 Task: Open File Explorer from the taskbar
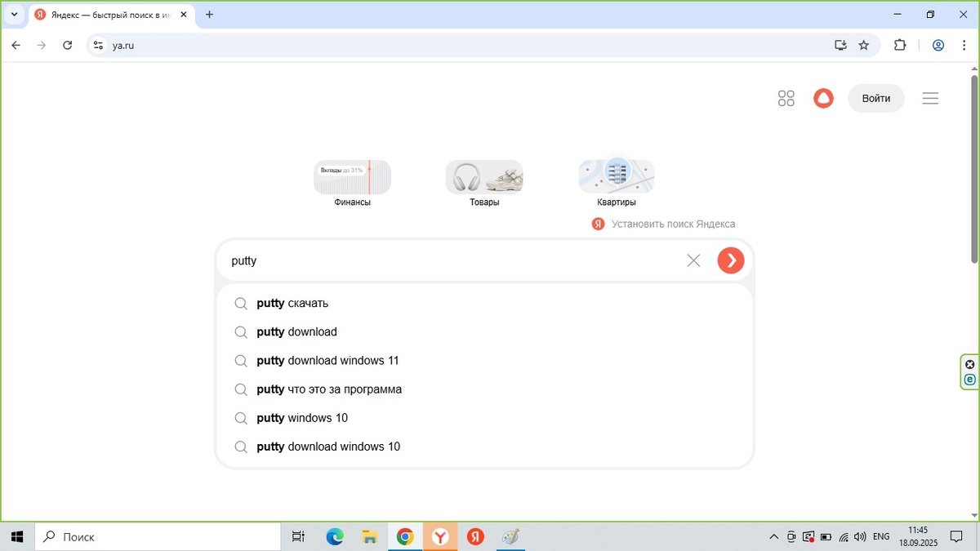[x=370, y=536]
